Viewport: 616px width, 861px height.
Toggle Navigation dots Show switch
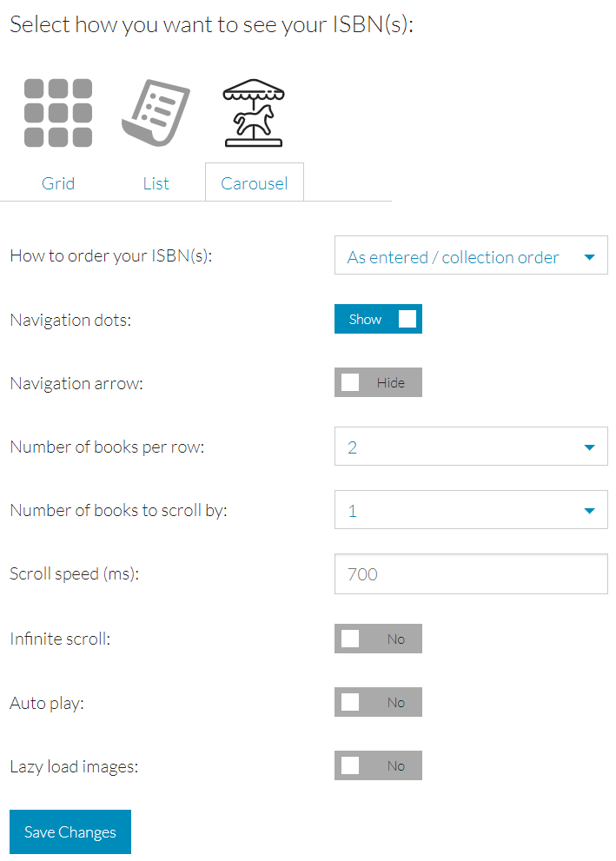tap(378, 319)
